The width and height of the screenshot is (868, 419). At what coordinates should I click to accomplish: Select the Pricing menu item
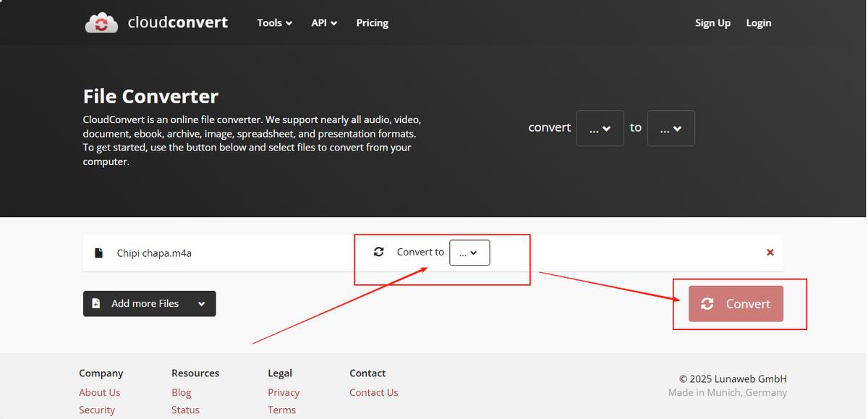click(x=372, y=22)
